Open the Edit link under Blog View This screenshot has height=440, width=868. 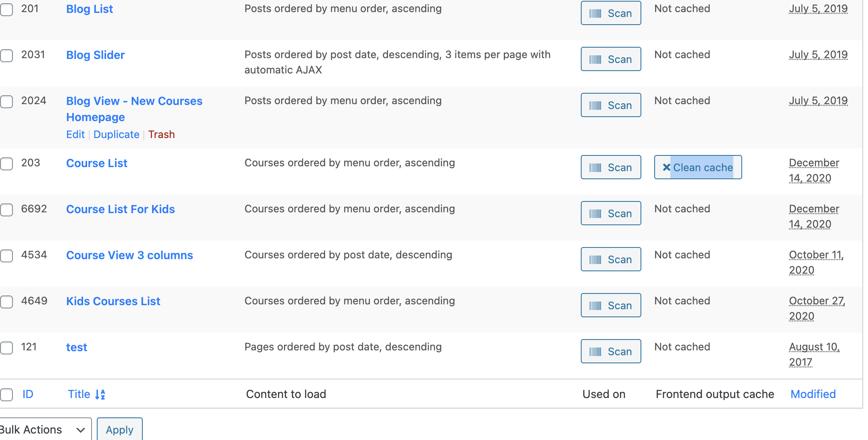point(75,134)
